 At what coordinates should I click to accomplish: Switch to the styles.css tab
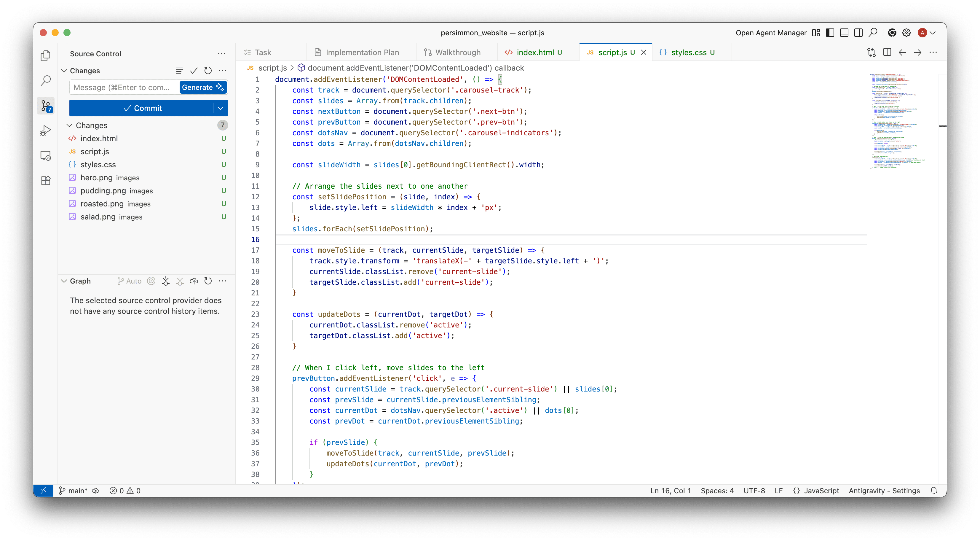[x=692, y=52]
